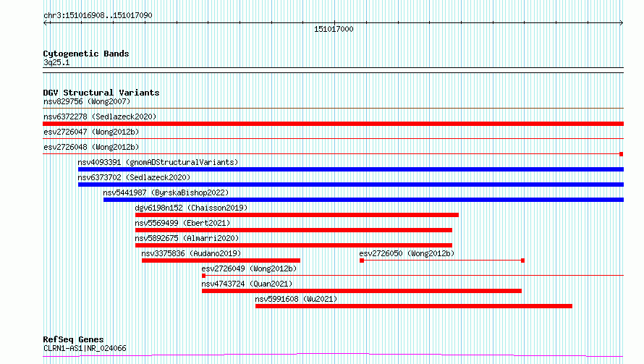Screen dimensions: 644x364
Task: Select the nsv5892675 (Almarri2020) red bar
Action: [294, 245]
